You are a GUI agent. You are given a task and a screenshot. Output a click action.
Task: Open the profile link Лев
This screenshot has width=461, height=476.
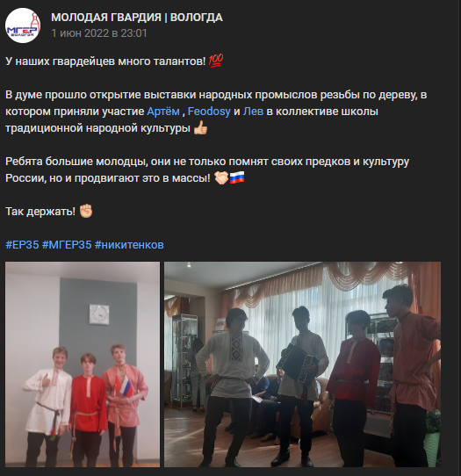253,112
